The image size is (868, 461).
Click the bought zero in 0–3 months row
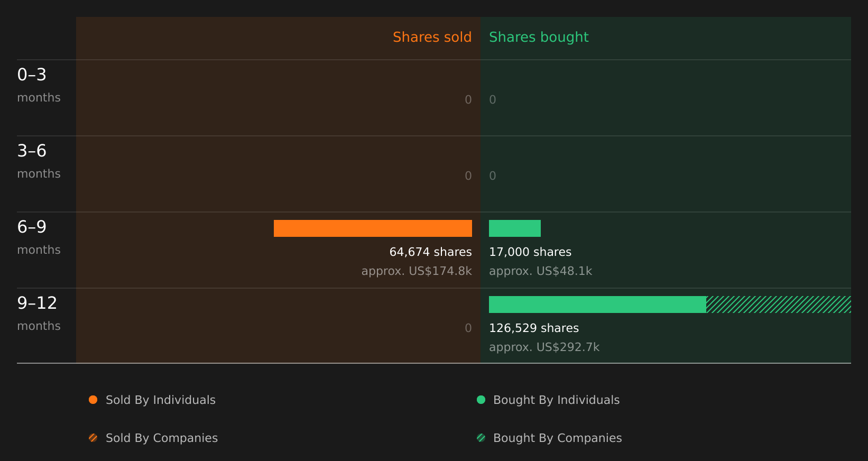[x=493, y=100]
